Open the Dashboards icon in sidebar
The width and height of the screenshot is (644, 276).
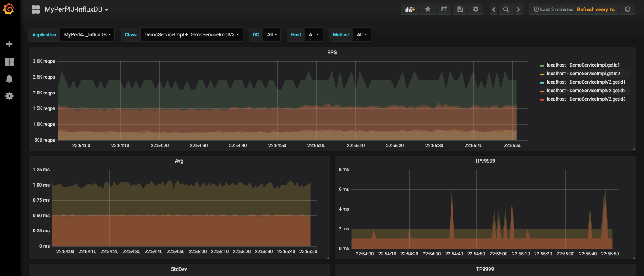9,62
